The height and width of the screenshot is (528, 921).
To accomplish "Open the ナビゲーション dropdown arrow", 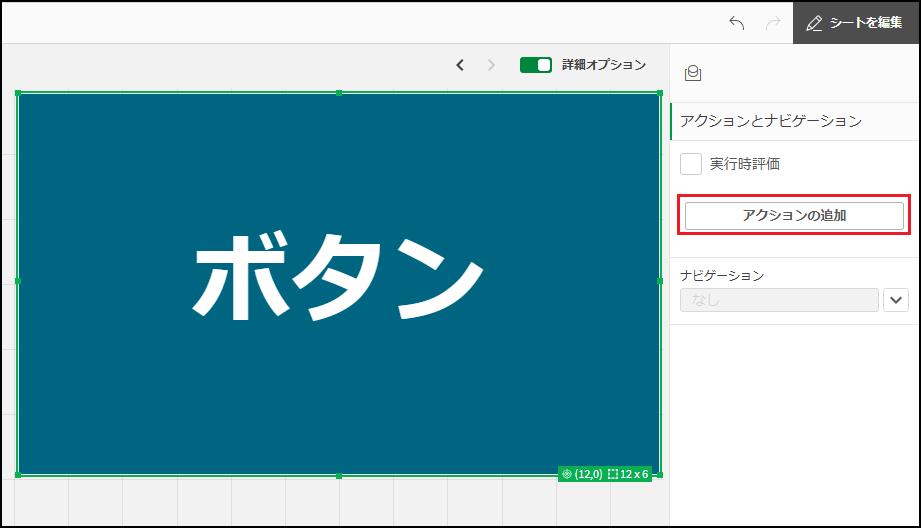I will [896, 300].
